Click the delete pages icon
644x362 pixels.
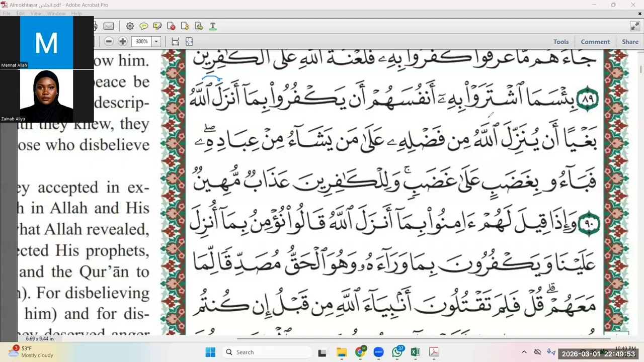coord(171,26)
